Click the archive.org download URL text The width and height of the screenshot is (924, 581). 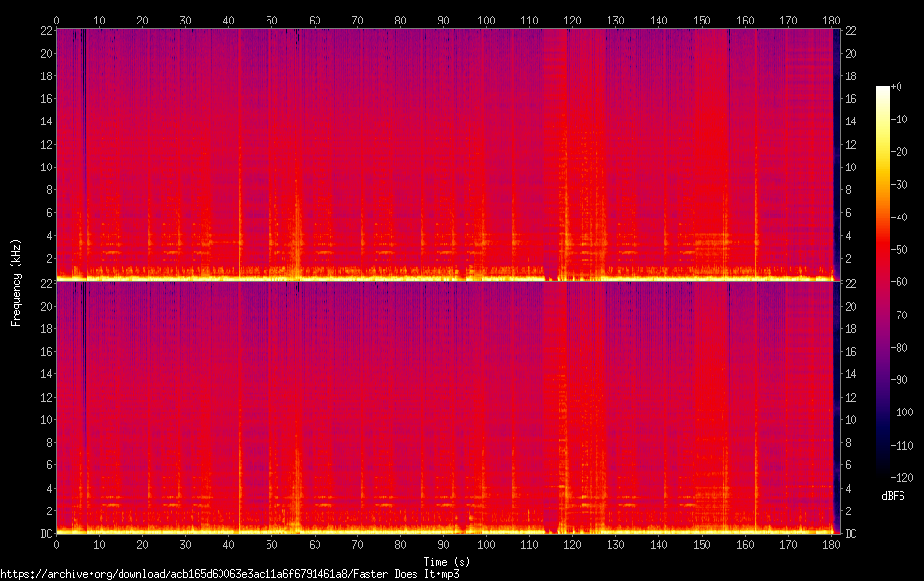pyautogui.click(x=229, y=574)
